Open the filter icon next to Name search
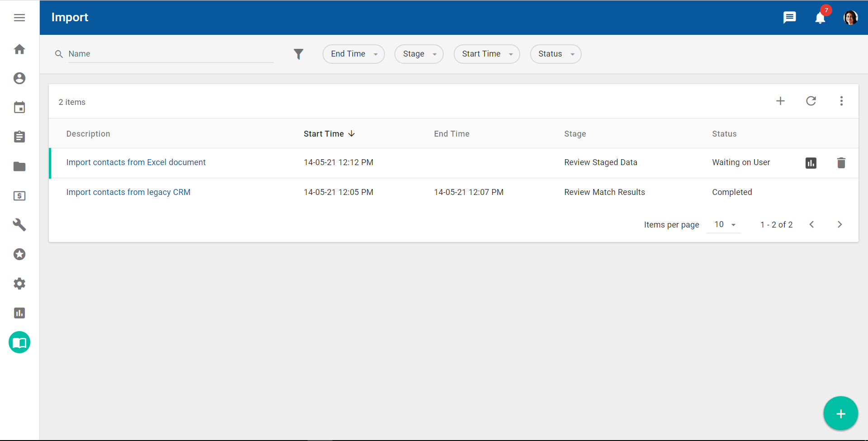Viewport: 868px width, 441px height. point(299,54)
